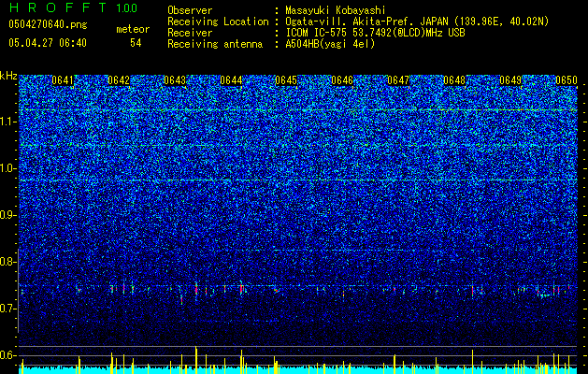The image size is (588, 374).
Task: Select the 0644 time marker
Action: point(231,80)
